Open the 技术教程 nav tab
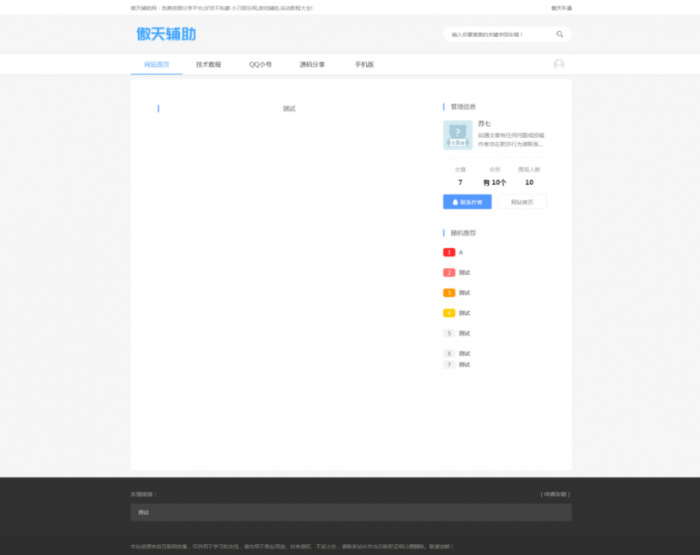This screenshot has width=700, height=555. [209, 64]
